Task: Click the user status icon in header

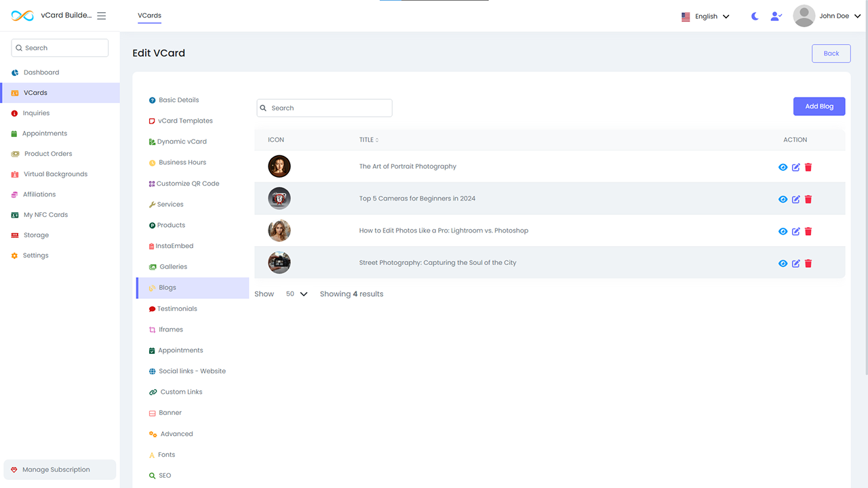Action: tap(776, 16)
